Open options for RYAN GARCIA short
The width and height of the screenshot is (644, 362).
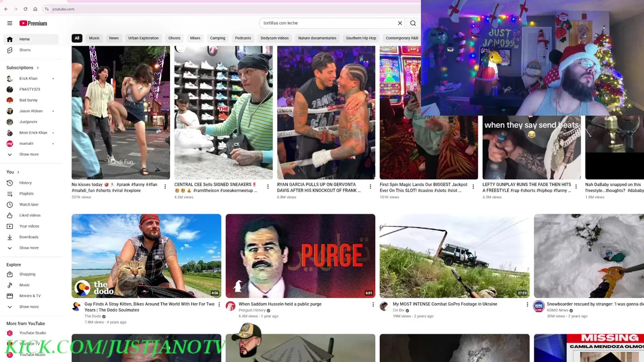point(370,187)
